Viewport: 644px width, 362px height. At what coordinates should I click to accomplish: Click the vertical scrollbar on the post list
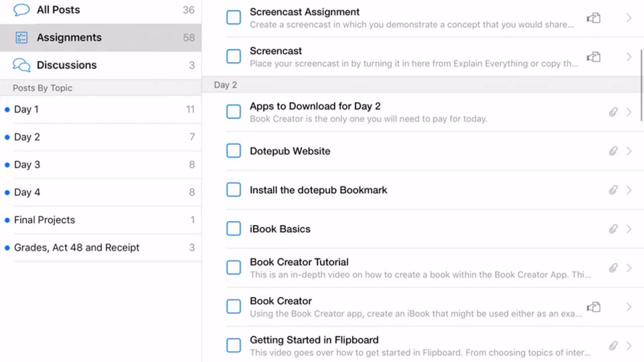641,85
